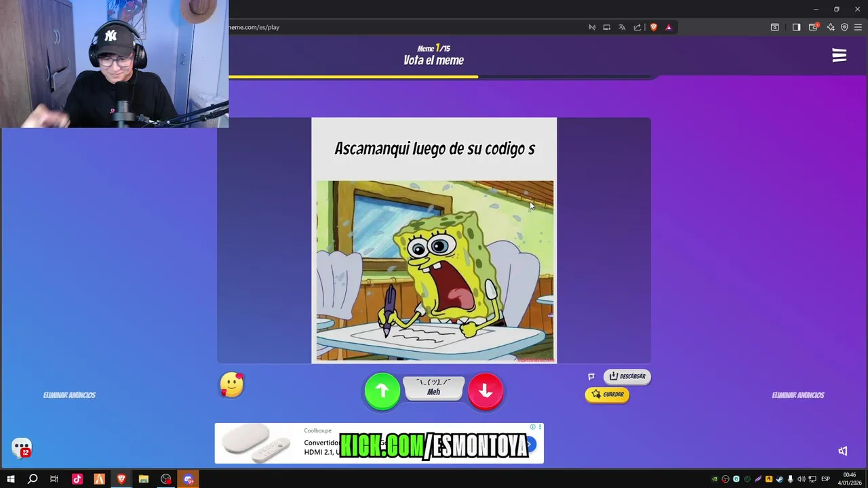Open Brave translate page icon

(622, 27)
